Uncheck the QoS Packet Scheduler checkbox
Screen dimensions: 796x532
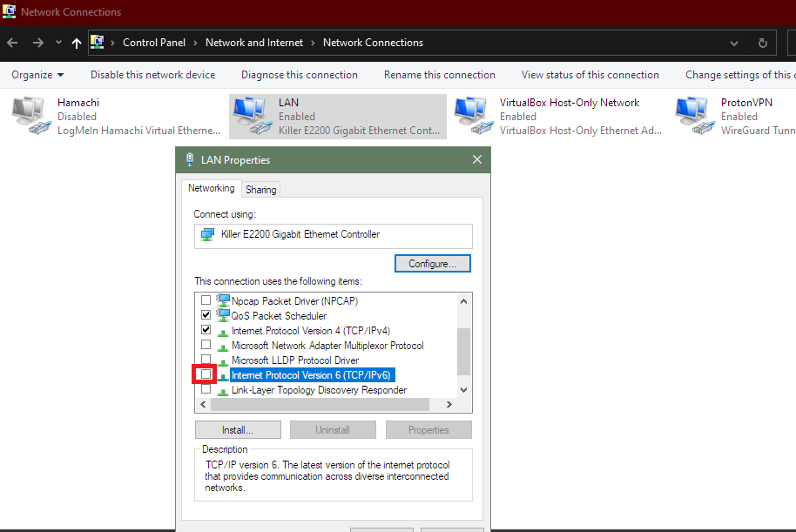point(206,315)
